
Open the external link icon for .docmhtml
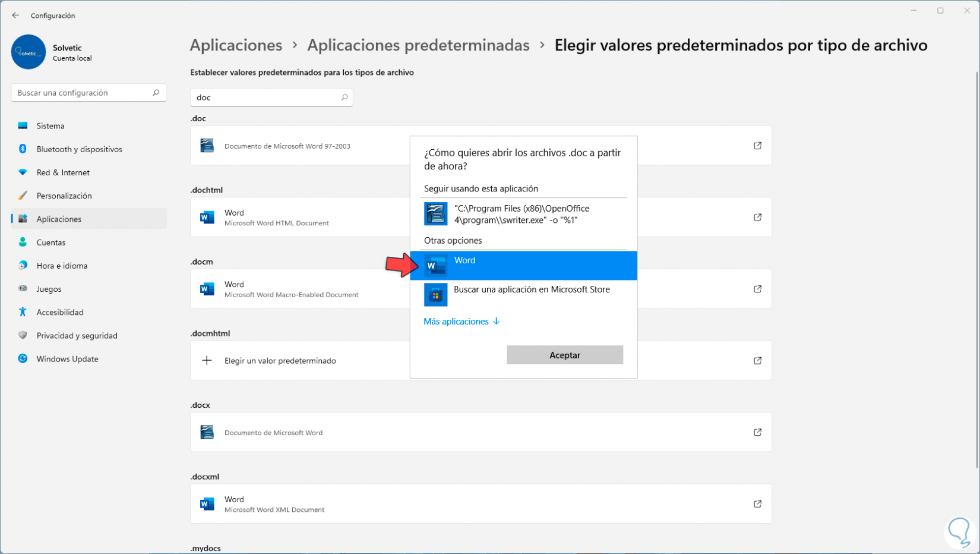coord(757,360)
